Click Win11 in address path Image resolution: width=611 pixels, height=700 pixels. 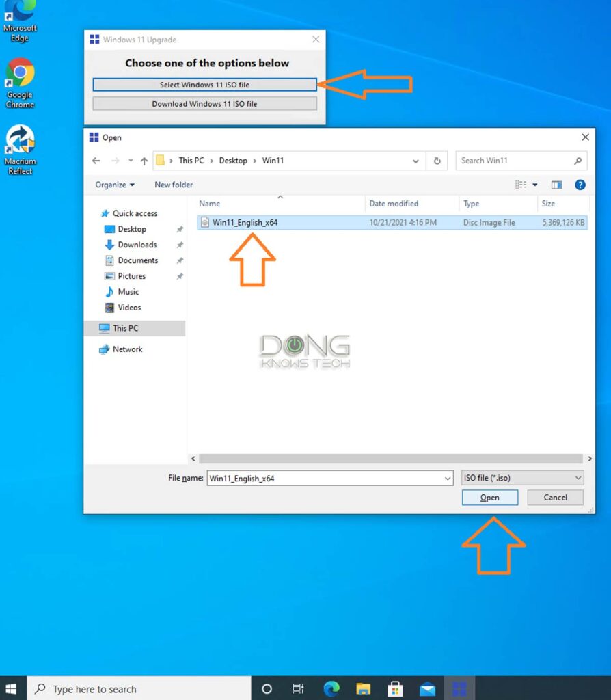273,160
